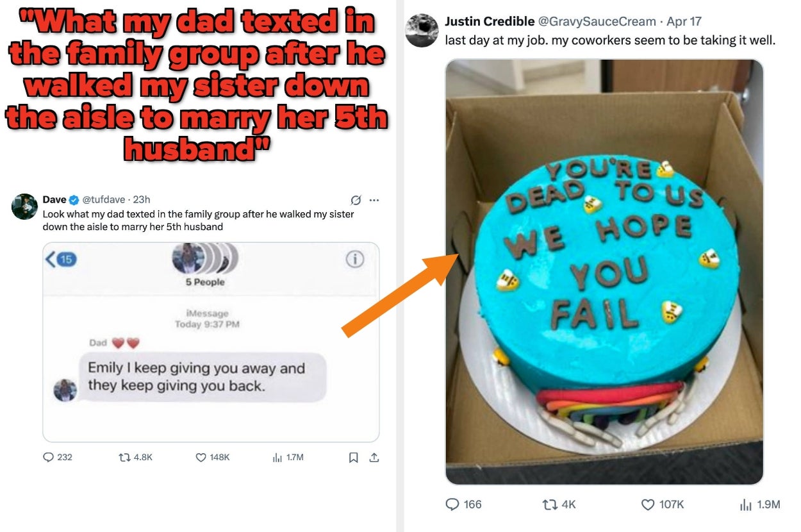
Task: Open the 5 People group avatars
Action: (205, 258)
